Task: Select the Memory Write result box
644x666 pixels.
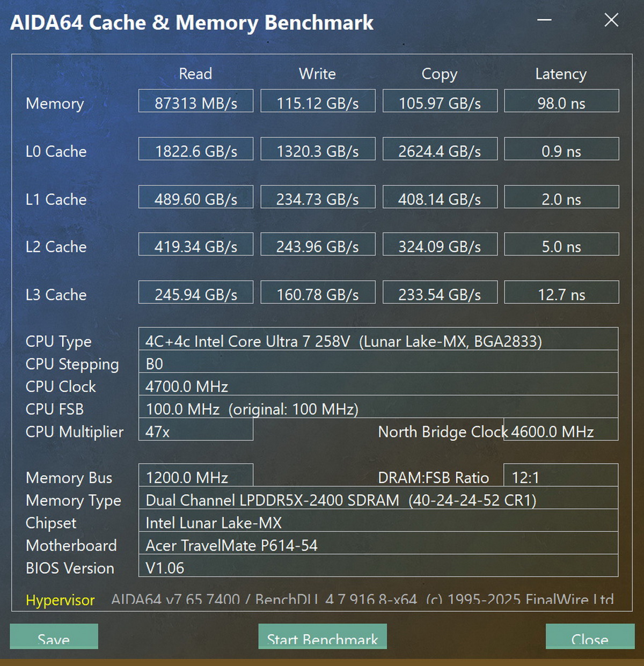Action: 318,101
